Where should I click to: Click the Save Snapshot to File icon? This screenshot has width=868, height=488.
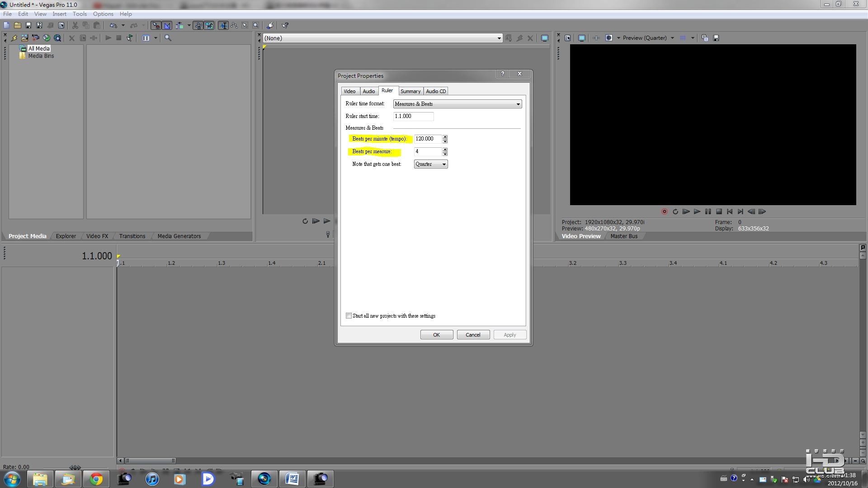pos(716,38)
